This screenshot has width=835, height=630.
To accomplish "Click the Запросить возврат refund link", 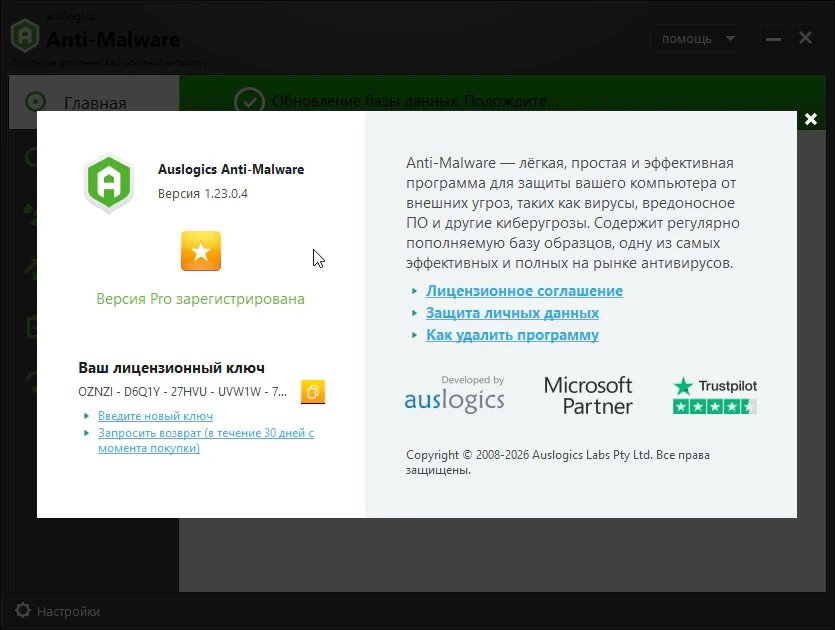I will [x=206, y=440].
